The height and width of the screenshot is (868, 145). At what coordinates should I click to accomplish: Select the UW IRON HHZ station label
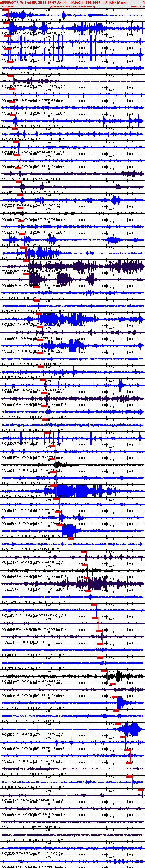33,470
